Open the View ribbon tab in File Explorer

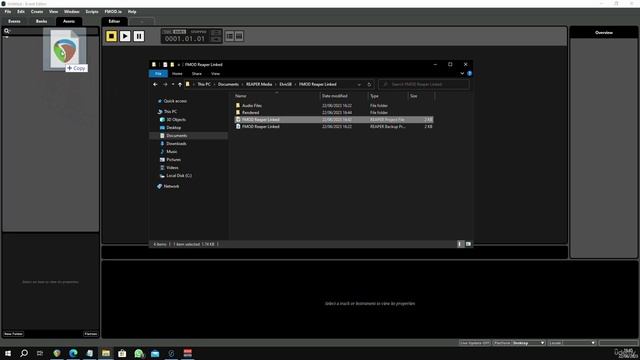216,74
